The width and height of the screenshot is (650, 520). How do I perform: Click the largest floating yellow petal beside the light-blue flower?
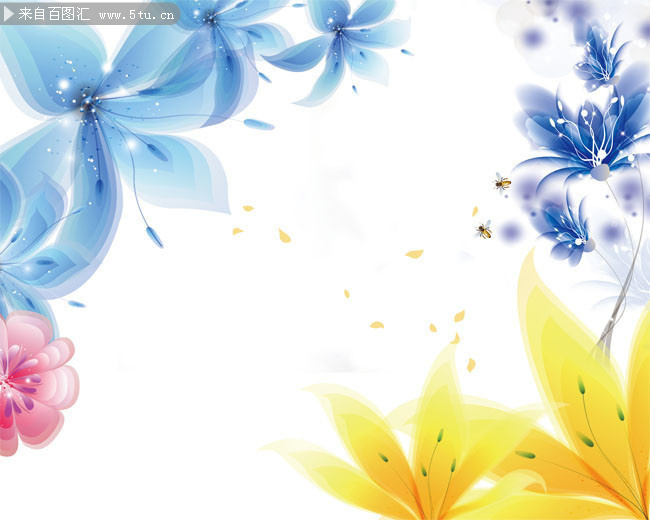pyautogui.click(x=284, y=236)
